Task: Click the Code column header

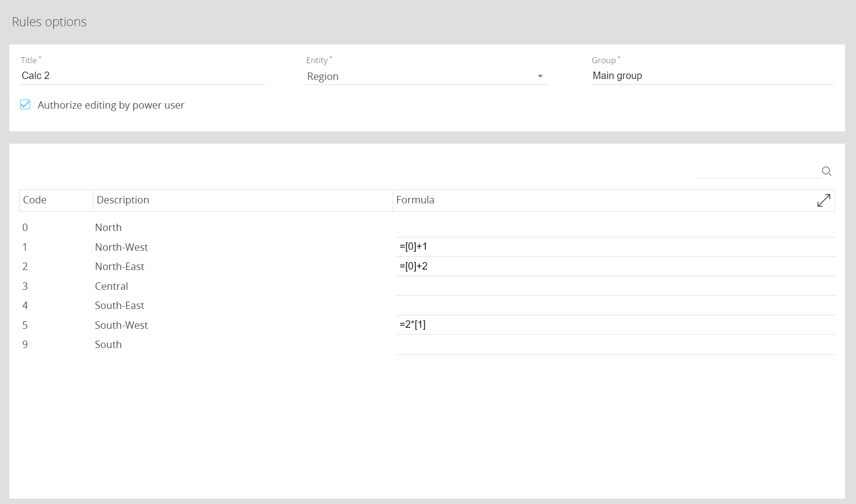Action: tap(35, 200)
